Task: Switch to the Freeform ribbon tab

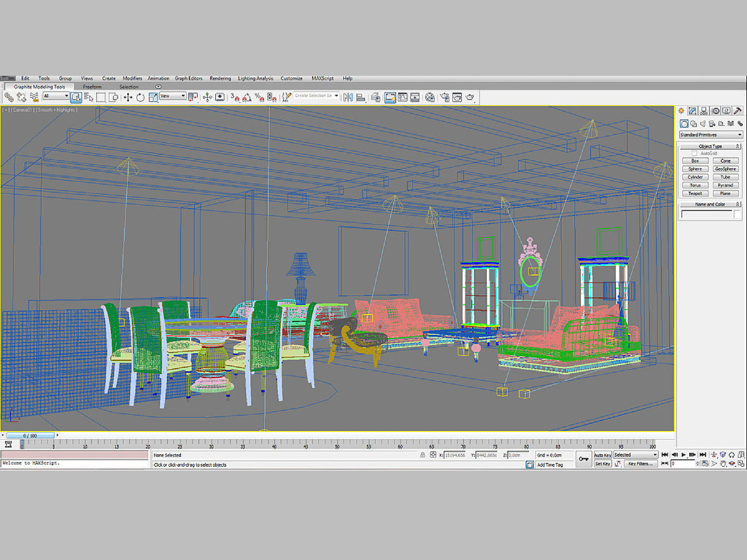Action: 92,87
